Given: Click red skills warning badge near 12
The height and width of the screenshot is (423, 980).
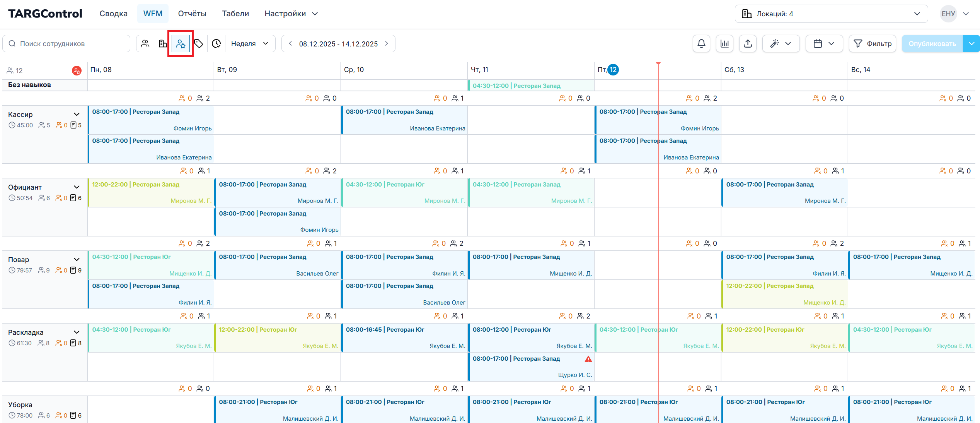Looking at the screenshot, I should [77, 70].
